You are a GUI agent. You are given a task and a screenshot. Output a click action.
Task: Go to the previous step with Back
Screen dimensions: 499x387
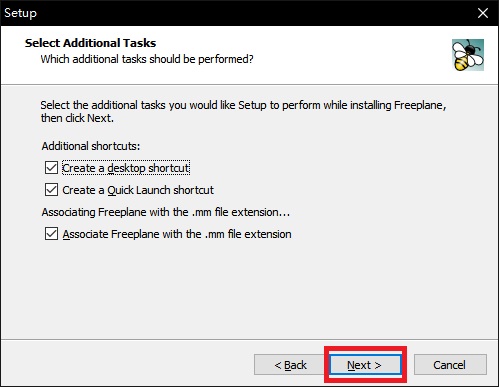[x=290, y=365]
